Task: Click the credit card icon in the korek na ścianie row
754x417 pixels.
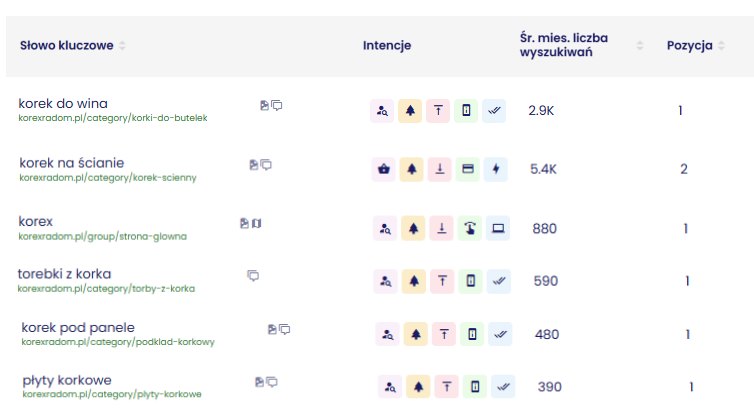Action: 468,169
